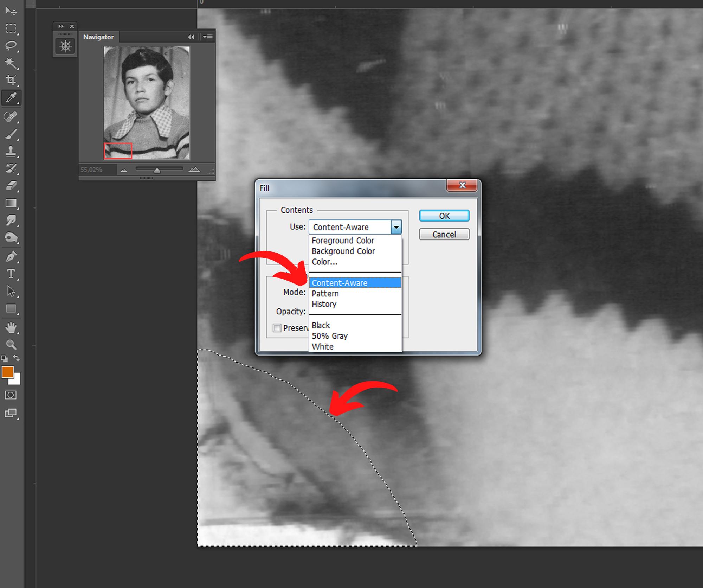Viewport: 703px width, 588px height.
Task: Swap foreground and background colors
Action: click(17, 358)
